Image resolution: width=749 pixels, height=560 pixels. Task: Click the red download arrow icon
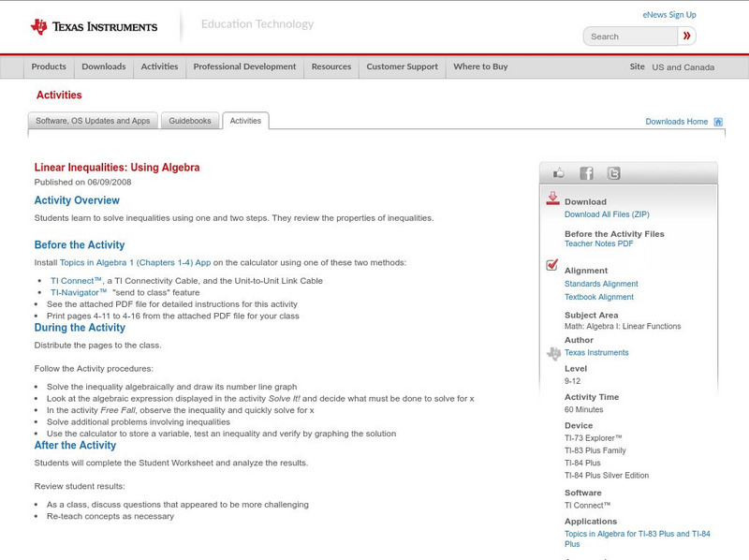(552, 199)
